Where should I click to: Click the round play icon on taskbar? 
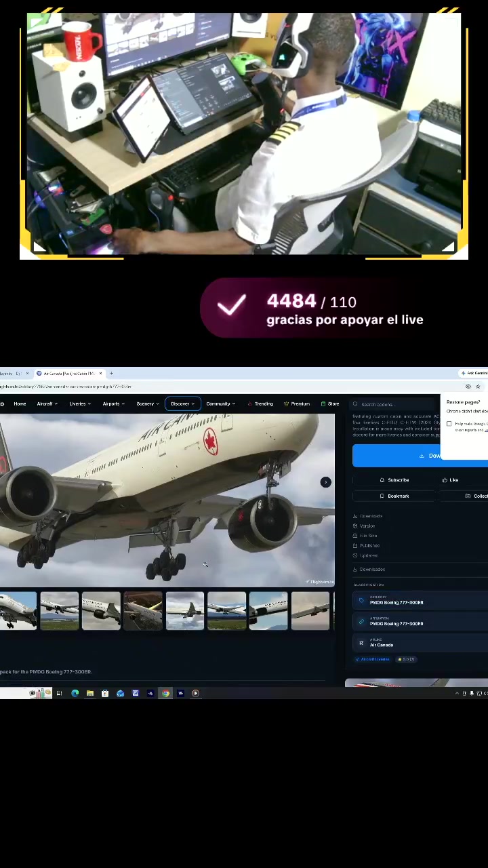195,693
